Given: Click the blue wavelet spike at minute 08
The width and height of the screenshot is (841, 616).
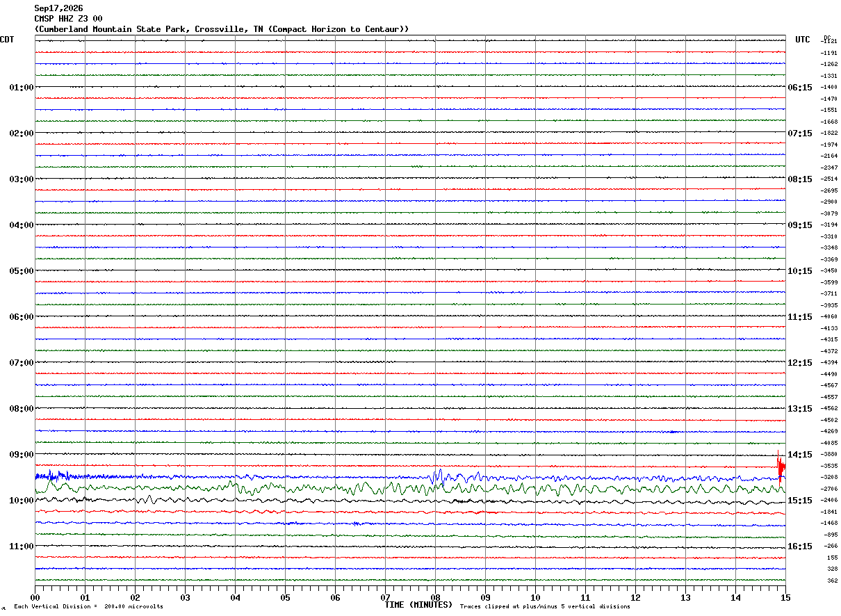Looking at the screenshot, I should click(x=438, y=478).
